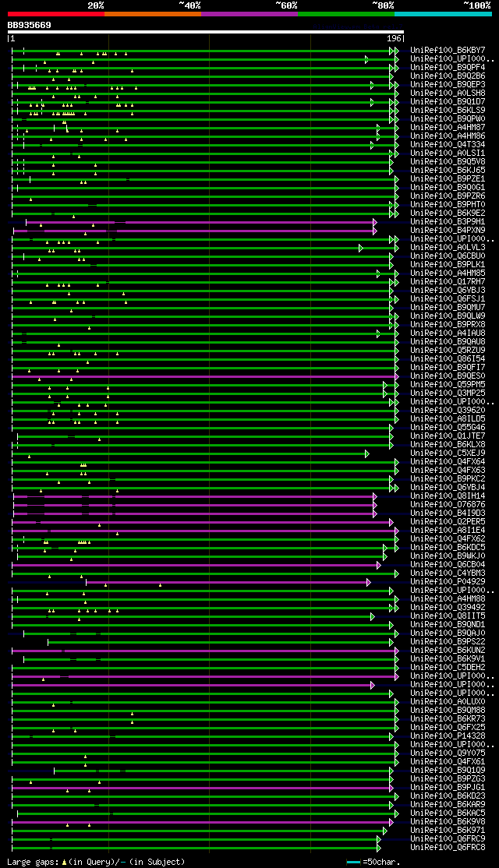Click the white query sequence bar

pos(206,31)
